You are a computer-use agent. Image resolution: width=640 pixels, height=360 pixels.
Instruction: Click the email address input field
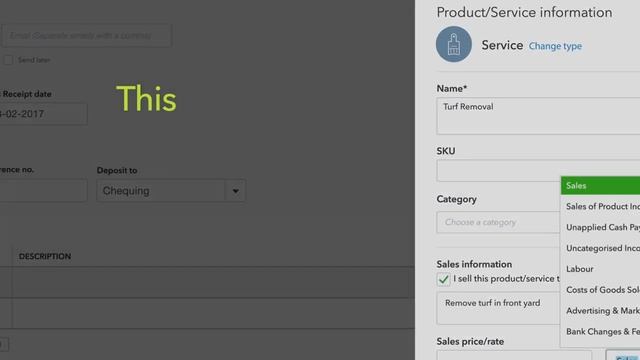tap(87, 36)
